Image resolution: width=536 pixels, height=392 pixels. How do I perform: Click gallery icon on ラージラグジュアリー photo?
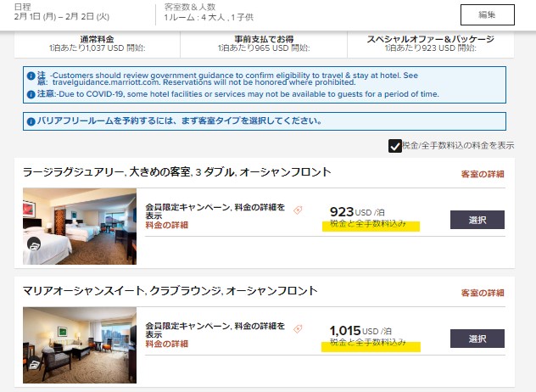point(34,244)
